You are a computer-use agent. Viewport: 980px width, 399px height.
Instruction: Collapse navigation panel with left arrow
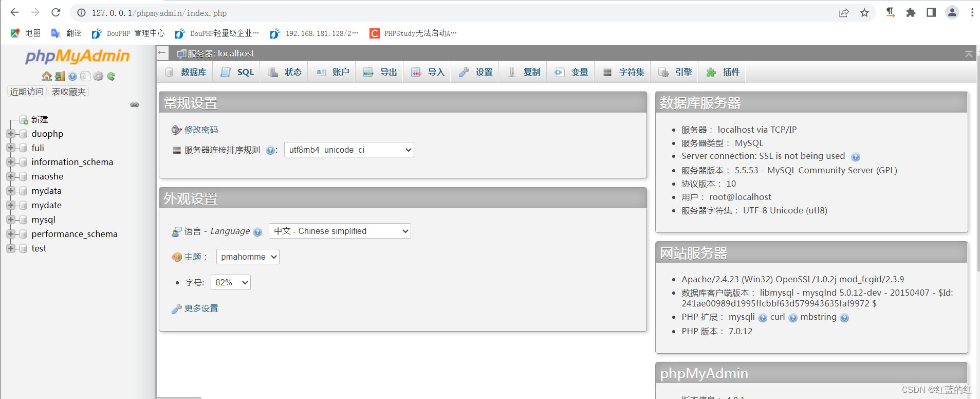pyautogui.click(x=162, y=53)
